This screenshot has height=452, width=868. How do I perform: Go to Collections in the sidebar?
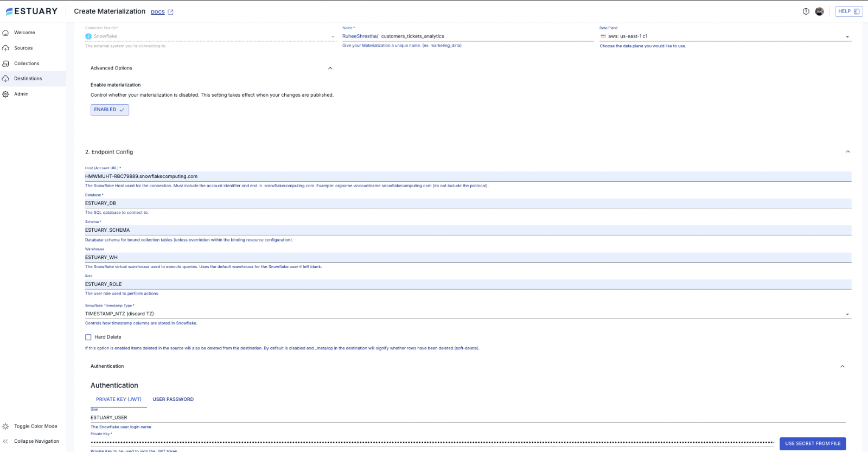point(27,63)
